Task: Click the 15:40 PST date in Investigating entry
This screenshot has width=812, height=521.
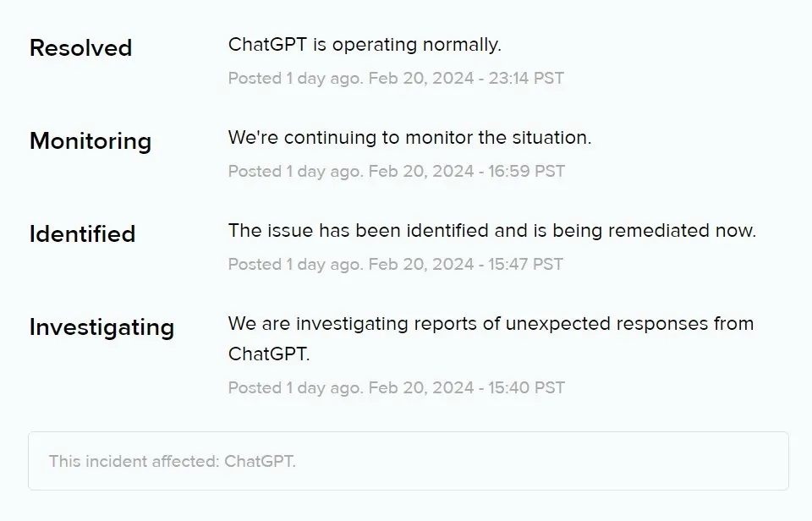Action: pos(466,388)
